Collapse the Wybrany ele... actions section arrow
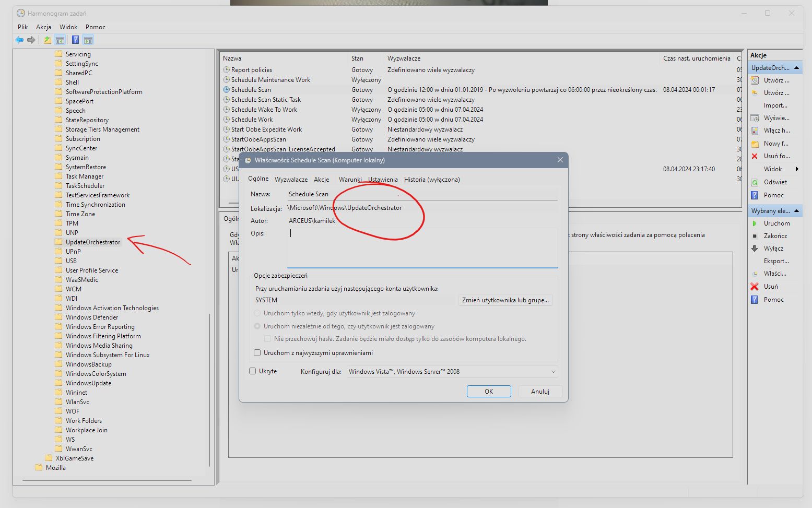Screen dimensions: 812x508 click(x=796, y=211)
